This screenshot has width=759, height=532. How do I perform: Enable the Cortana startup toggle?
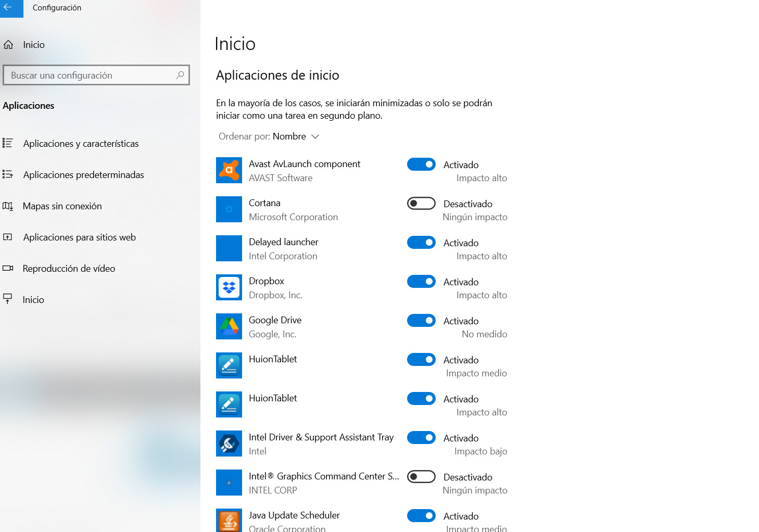(421, 204)
